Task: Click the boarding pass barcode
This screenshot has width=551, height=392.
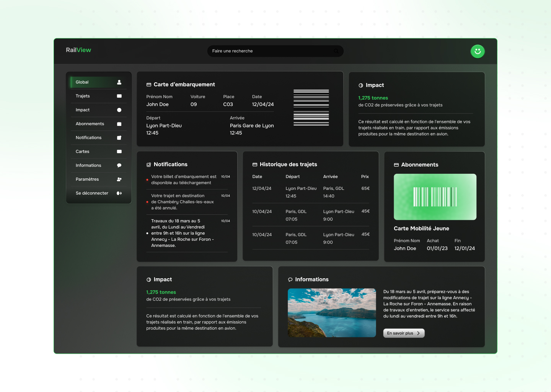Action: [x=311, y=108]
